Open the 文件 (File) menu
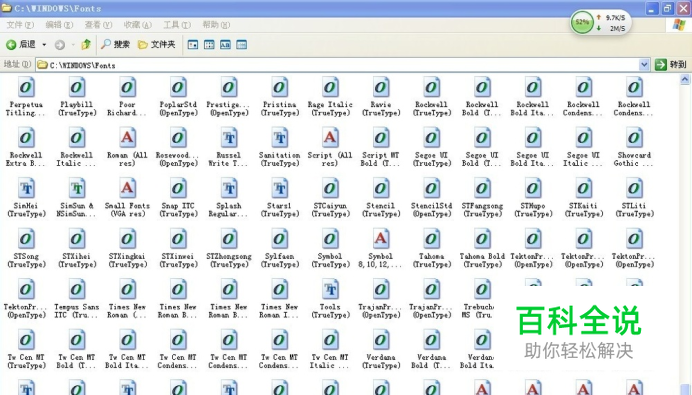The height and width of the screenshot is (395, 692). [20, 25]
